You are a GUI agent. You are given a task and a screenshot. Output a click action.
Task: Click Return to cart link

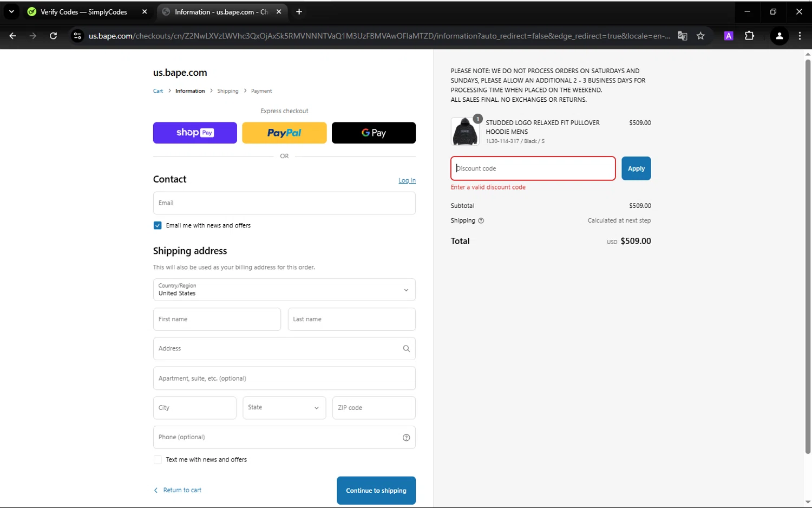(x=178, y=490)
